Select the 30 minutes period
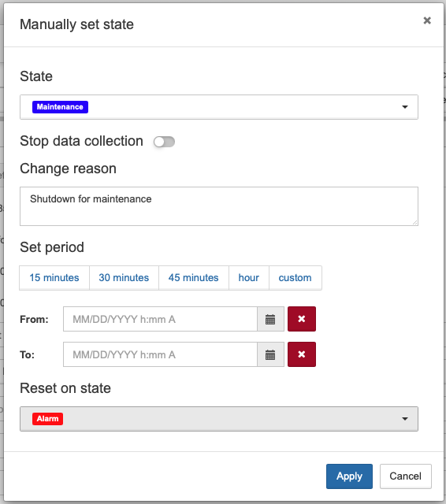The image size is (446, 504). 124,278
